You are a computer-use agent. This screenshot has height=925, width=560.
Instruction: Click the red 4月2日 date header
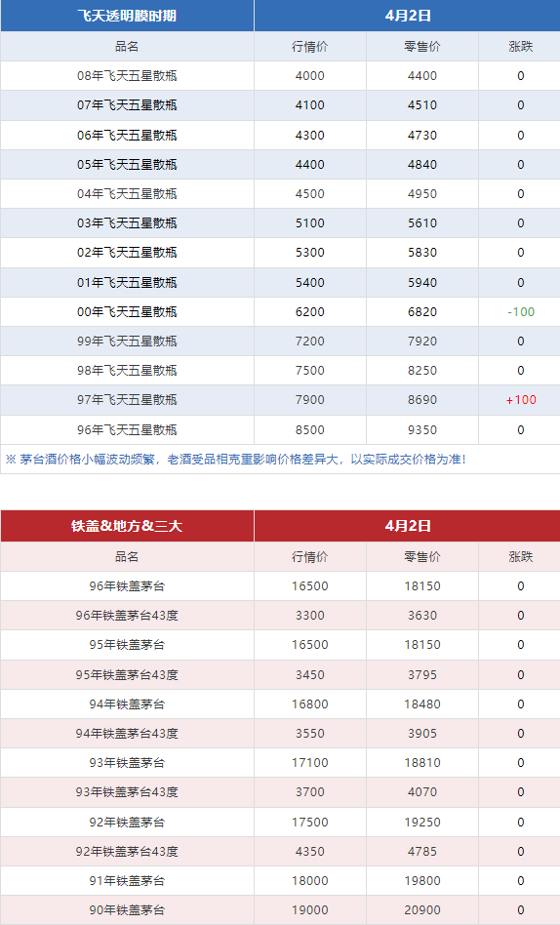[407, 526]
